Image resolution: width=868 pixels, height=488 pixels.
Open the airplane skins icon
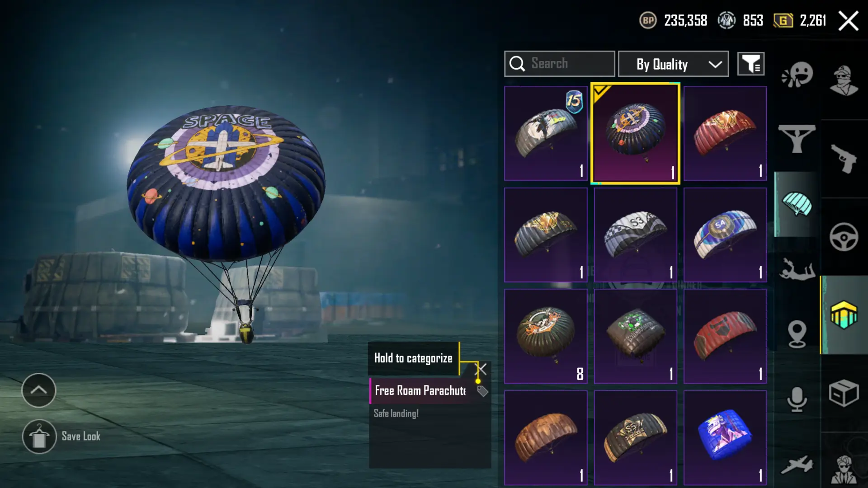[797, 465]
